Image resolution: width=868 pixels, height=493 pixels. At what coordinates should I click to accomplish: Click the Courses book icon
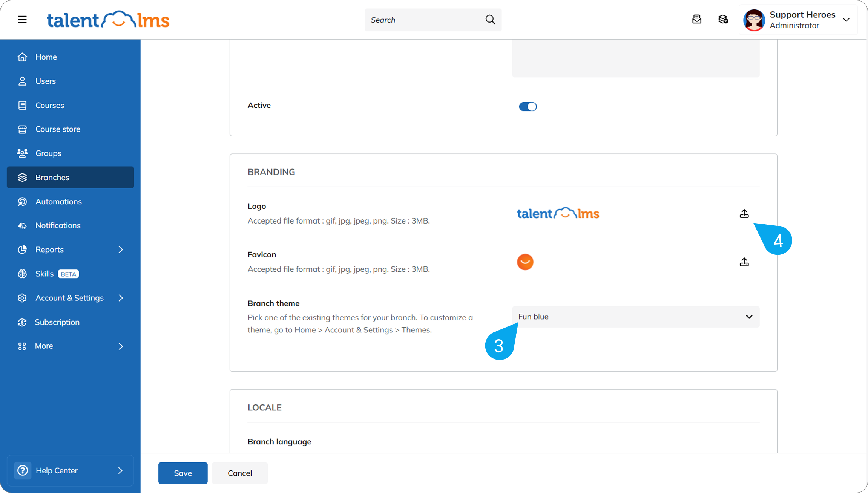tap(22, 105)
